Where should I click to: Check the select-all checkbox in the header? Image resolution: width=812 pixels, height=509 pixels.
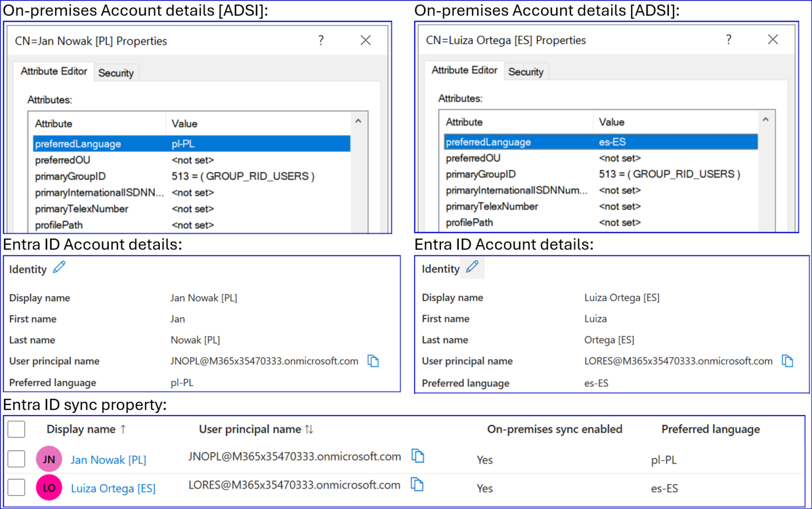[16, 429]
